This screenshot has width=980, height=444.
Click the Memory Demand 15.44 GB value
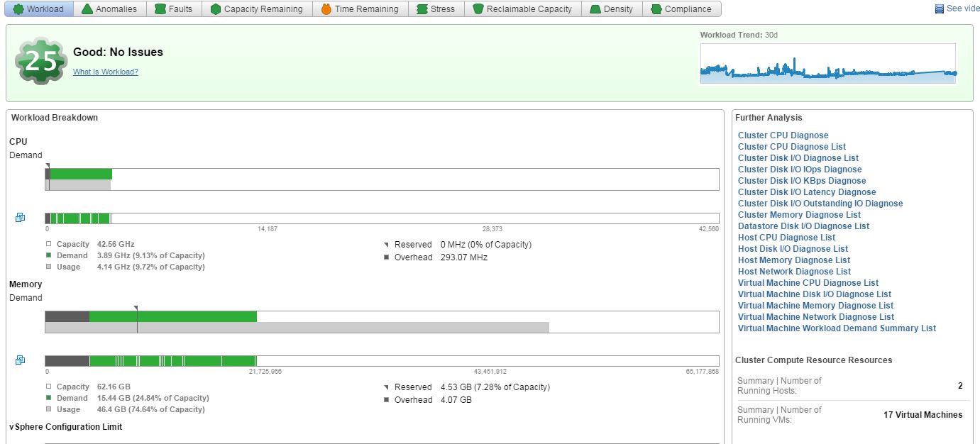tap(153, 398)
